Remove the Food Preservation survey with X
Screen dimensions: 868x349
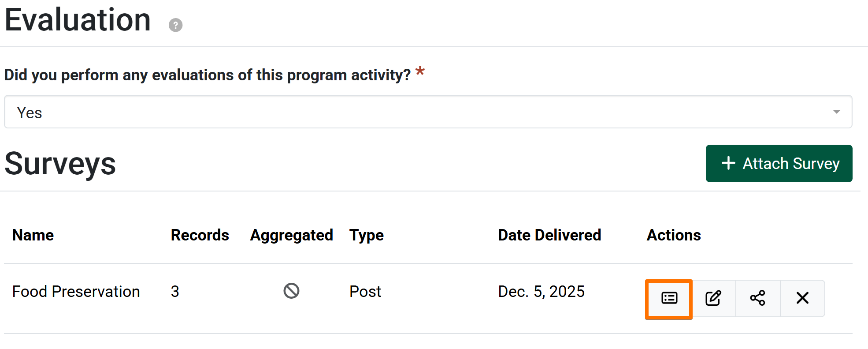click(x=802, y=299)
